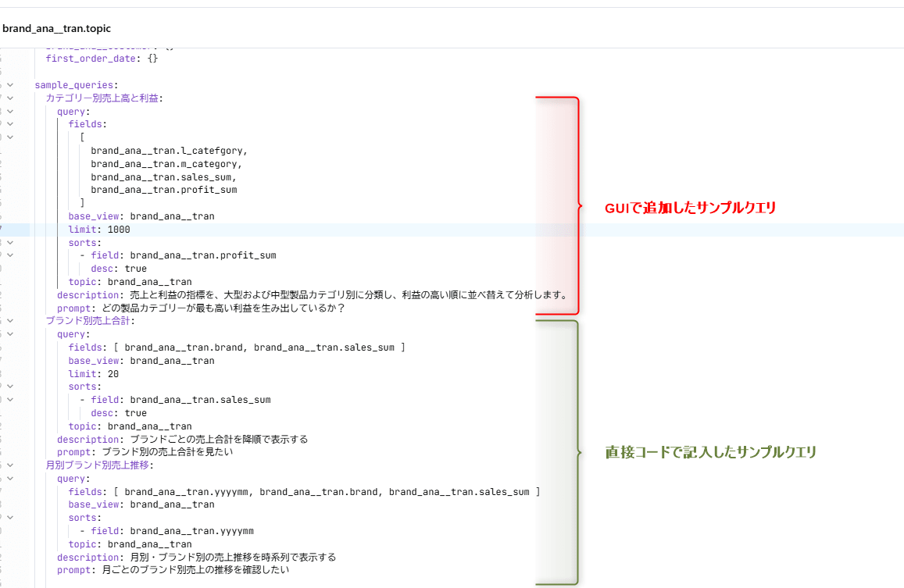
Task: Click prompt ブランド別の売上合計を見たい line
Action: tap(145, 452)
